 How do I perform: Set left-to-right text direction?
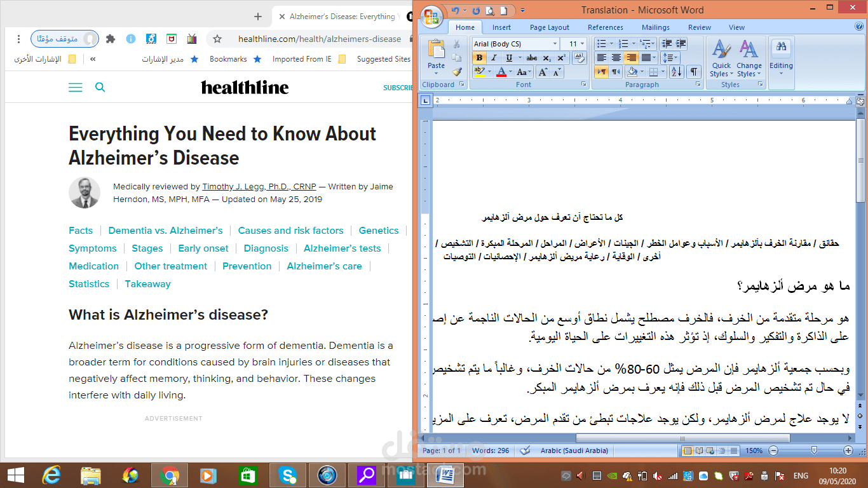click(x=601, y=72)
